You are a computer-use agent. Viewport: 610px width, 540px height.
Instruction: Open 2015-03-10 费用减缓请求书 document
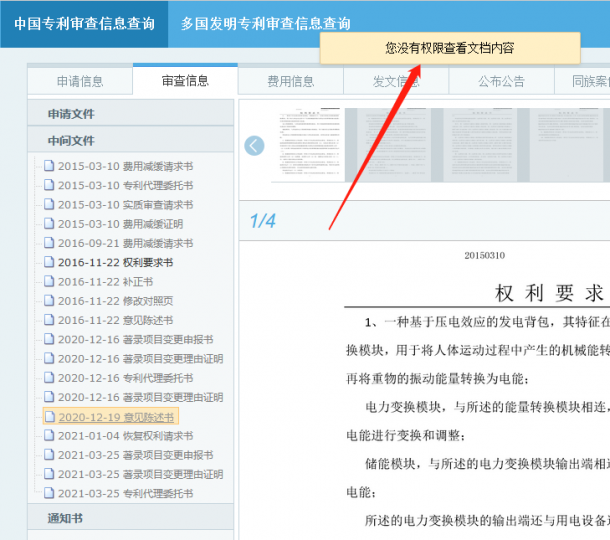click(126, 166)
